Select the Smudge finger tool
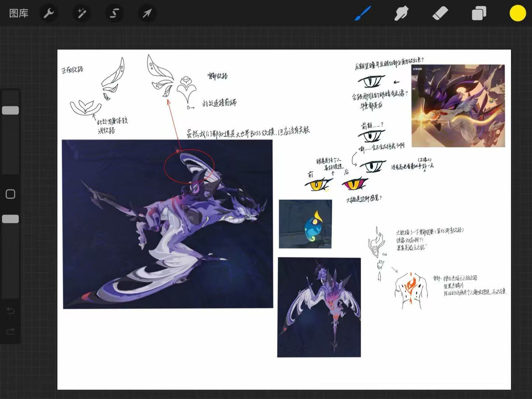Viewport: 532px width, 399px height. [401, 14]
